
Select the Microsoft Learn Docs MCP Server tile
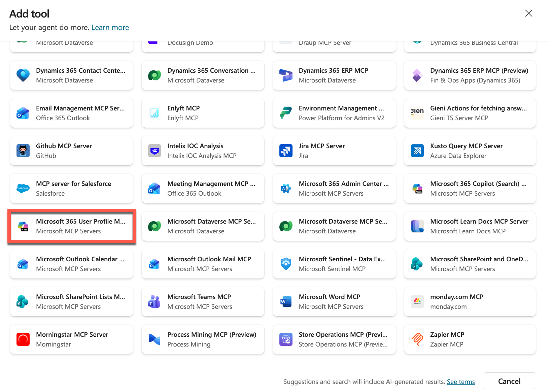[x=470, y=226]
